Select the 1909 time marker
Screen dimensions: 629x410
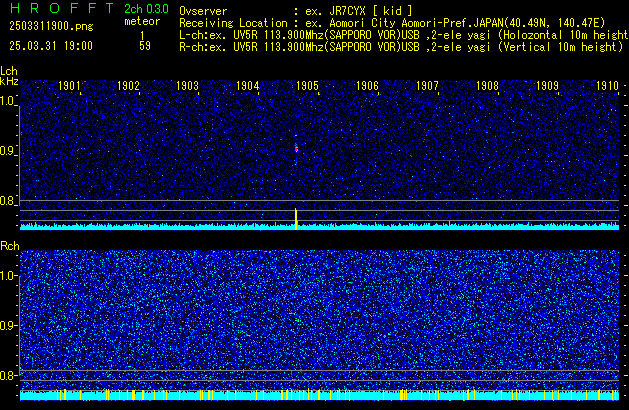pos(547,86)
